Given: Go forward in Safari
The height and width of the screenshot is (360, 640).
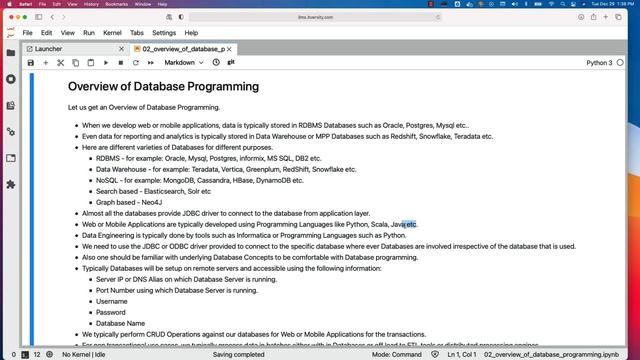Looking at the screenshot, I should point(64,17).
